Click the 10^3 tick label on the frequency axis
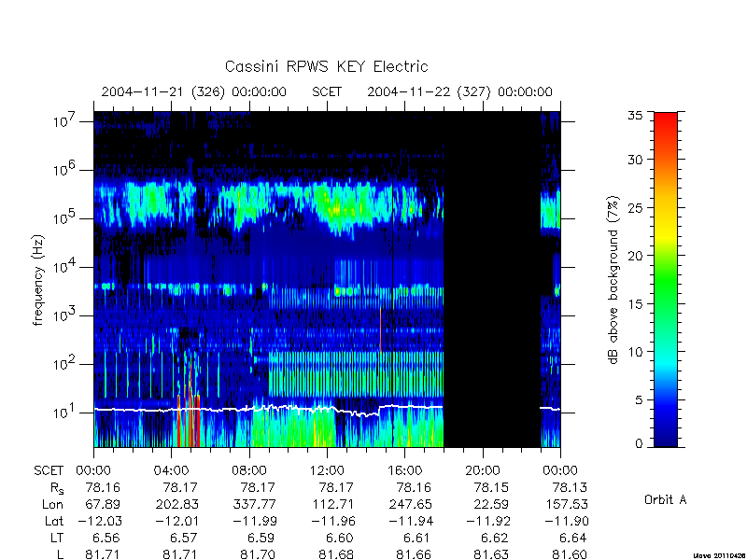 coord(65,315)
